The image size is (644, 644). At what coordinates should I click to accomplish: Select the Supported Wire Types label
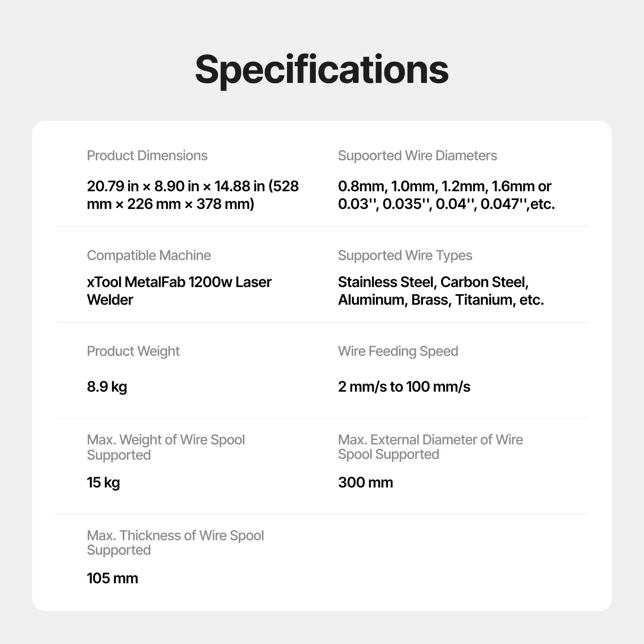pyautogui.click(x=405, y=256)
